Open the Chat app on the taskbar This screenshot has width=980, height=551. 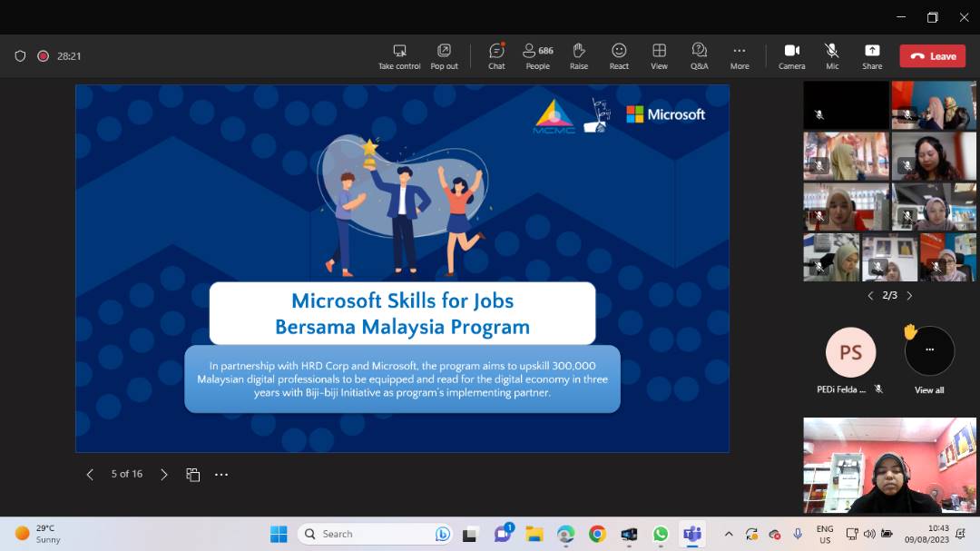503,534
